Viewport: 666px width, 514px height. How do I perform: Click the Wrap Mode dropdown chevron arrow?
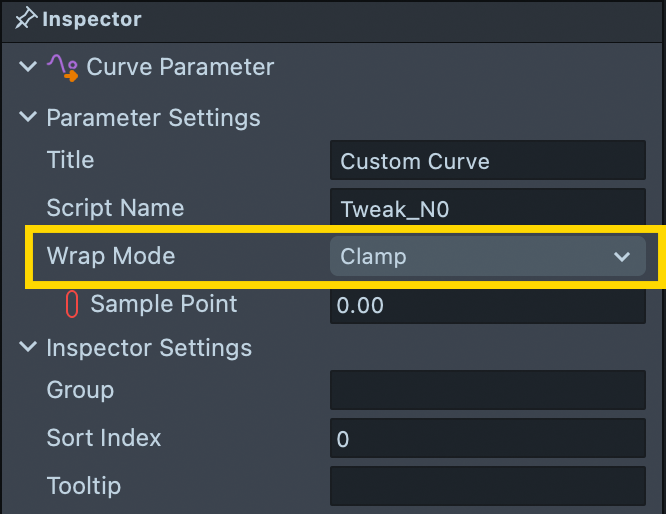tap(622, 257)
